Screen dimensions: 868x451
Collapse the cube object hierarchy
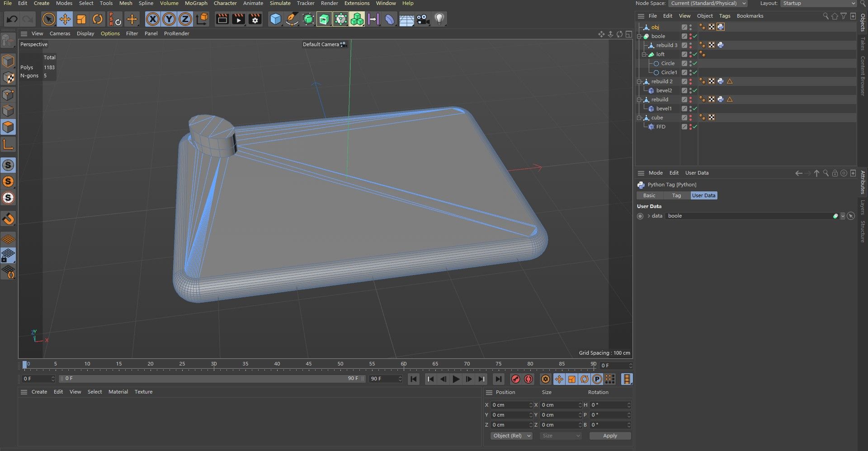click(640, 118)
